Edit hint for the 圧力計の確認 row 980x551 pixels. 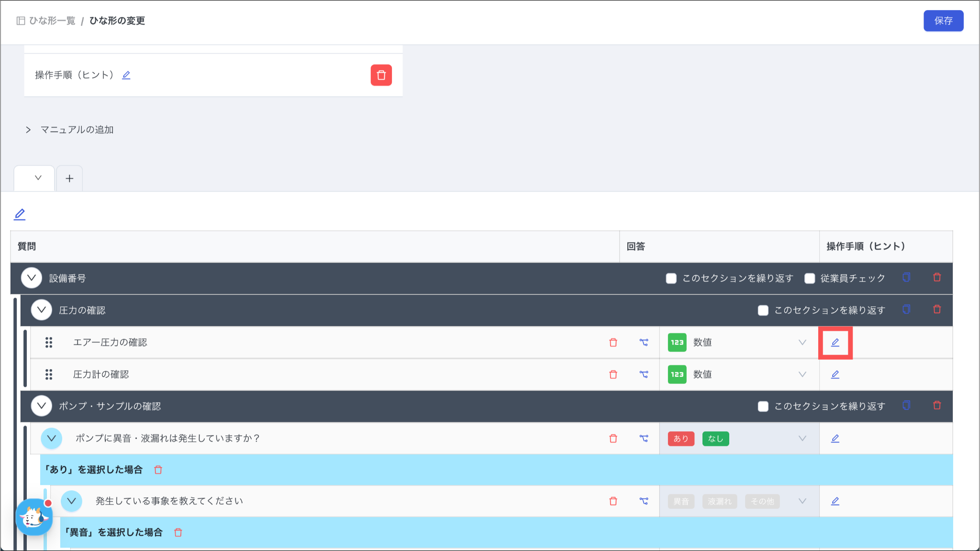835,374
